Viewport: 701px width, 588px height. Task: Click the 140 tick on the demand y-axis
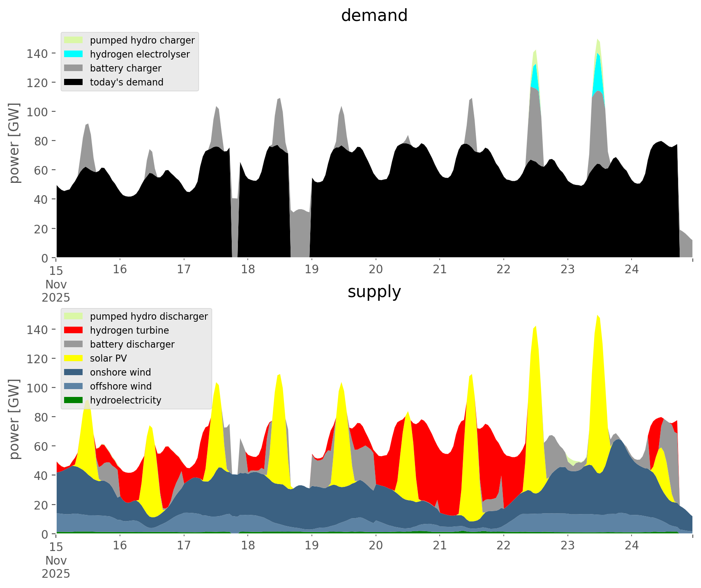pos(37,53)
